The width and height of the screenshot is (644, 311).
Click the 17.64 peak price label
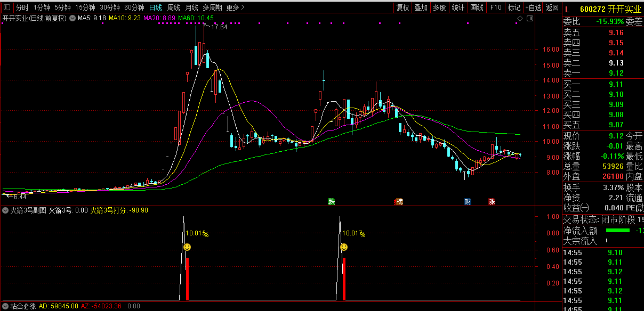[x=219, y=27]
